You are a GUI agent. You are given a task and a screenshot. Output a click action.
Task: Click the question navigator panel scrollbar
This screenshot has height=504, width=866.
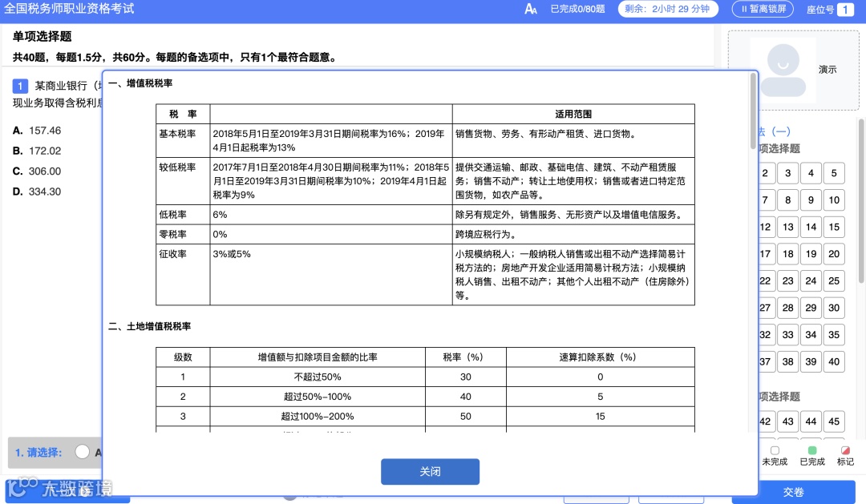click(x=862, y=201)
